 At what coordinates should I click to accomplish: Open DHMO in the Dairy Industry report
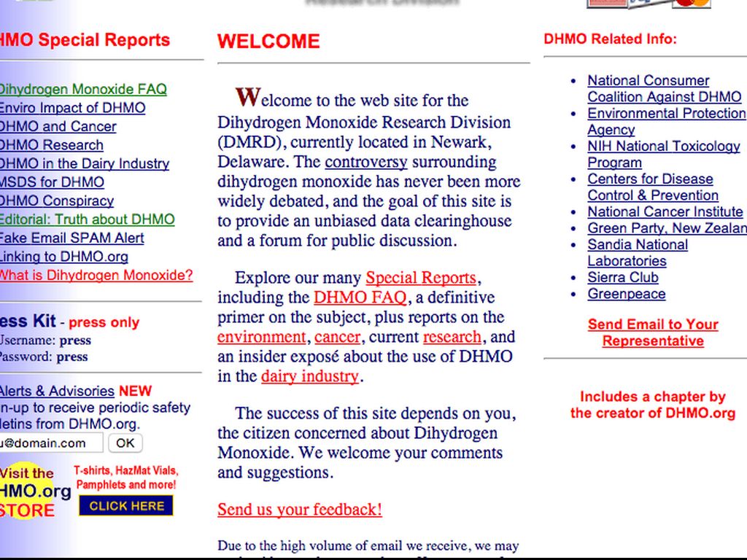click(85, 163)
